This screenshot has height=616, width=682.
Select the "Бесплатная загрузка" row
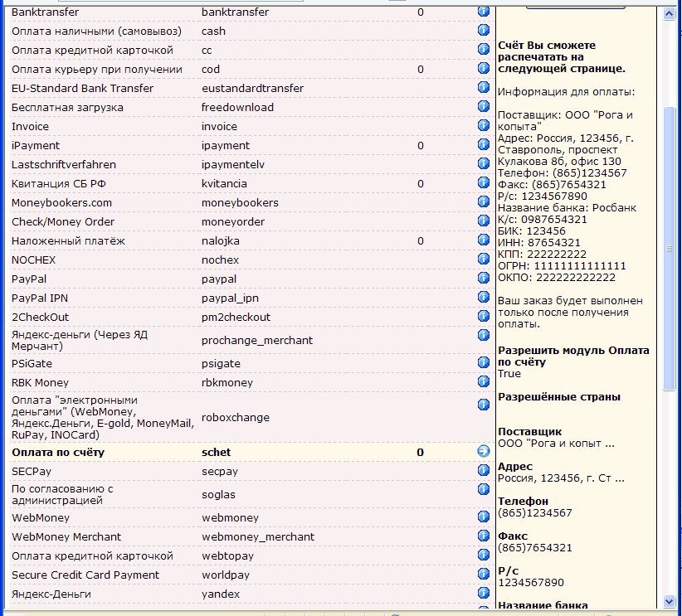[252, 108]
